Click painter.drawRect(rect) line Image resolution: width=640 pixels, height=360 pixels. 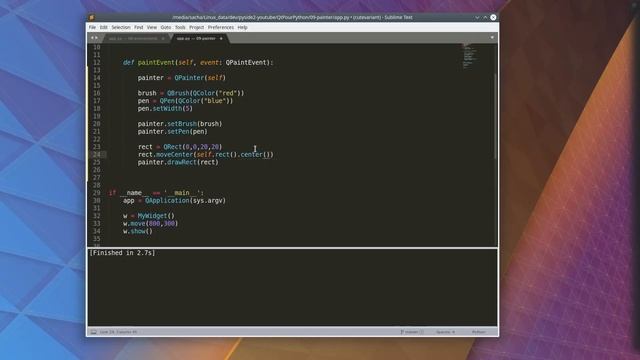(178, 162)
